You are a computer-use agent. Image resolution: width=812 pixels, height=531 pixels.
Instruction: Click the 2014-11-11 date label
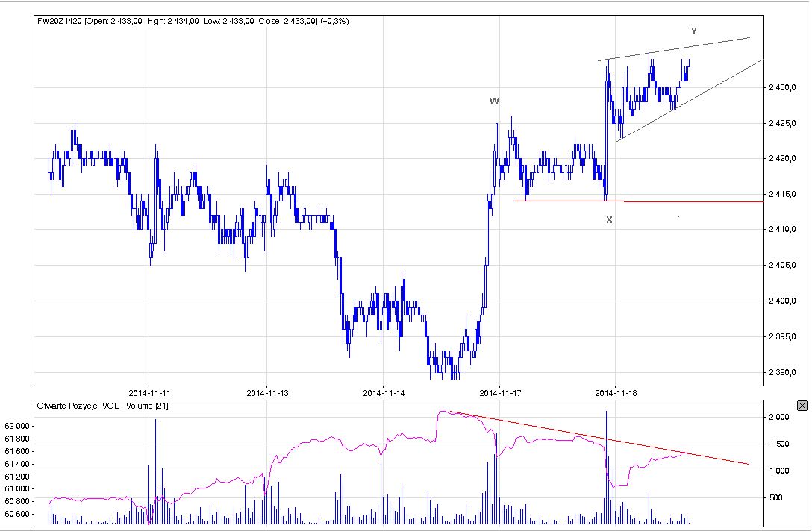(x=150, y=393)
